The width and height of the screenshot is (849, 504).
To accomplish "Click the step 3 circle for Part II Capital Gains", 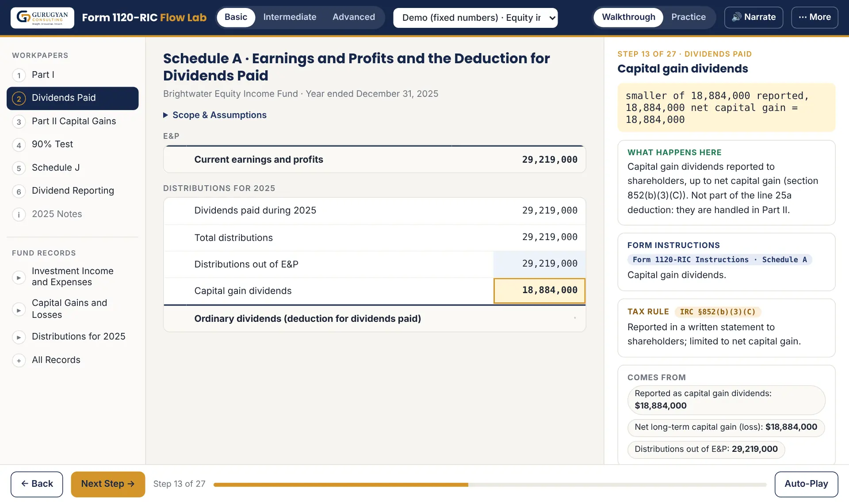I will tap(19, 122).
